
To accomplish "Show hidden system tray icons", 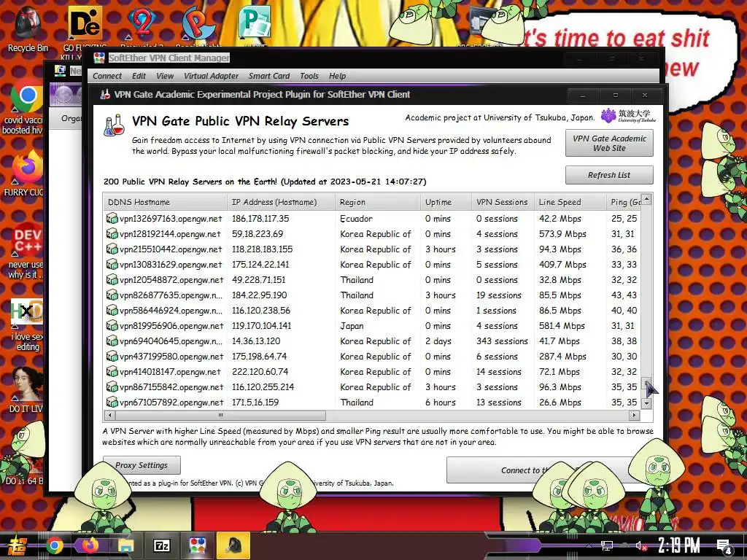I will pos(589,545).
